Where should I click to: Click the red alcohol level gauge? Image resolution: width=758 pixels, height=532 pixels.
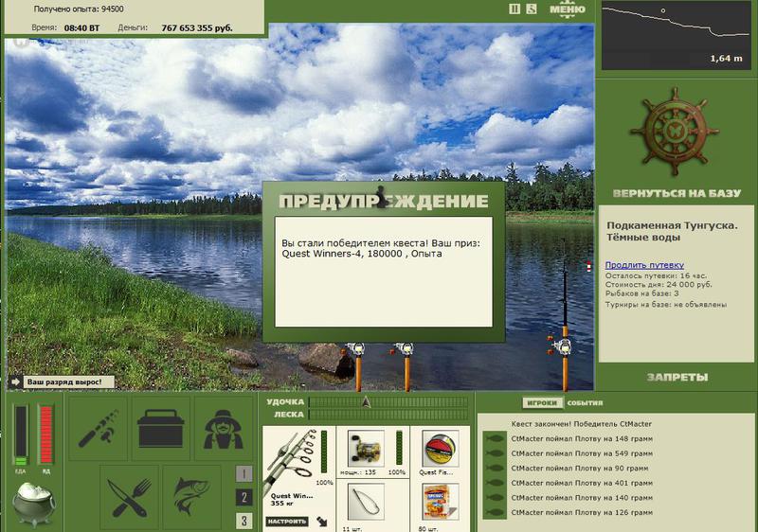click(x=45, y=434)
